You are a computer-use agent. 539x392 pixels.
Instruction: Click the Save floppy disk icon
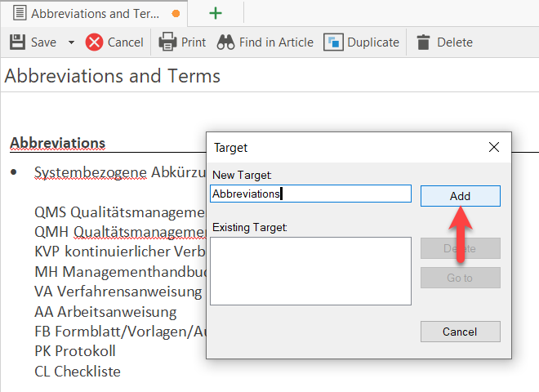click(x=17, y=42)
